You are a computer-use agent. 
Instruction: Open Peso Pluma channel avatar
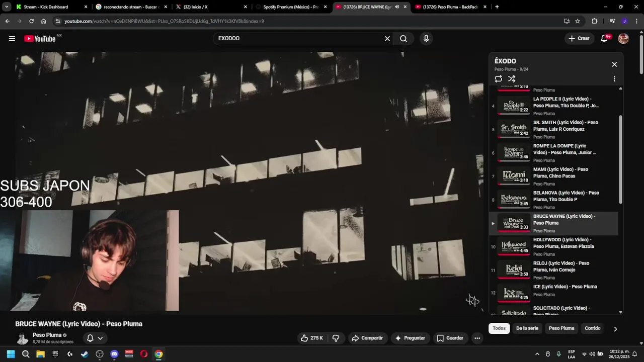pos(22,338)
